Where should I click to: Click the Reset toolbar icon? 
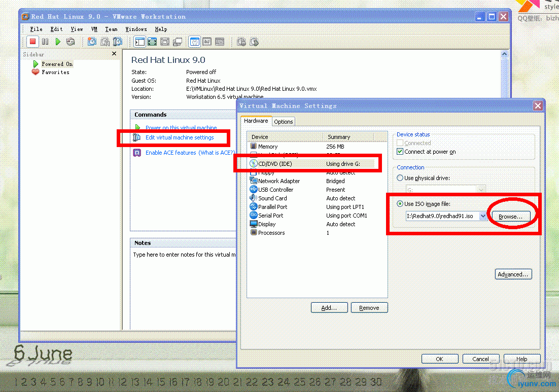click(71, 42)
